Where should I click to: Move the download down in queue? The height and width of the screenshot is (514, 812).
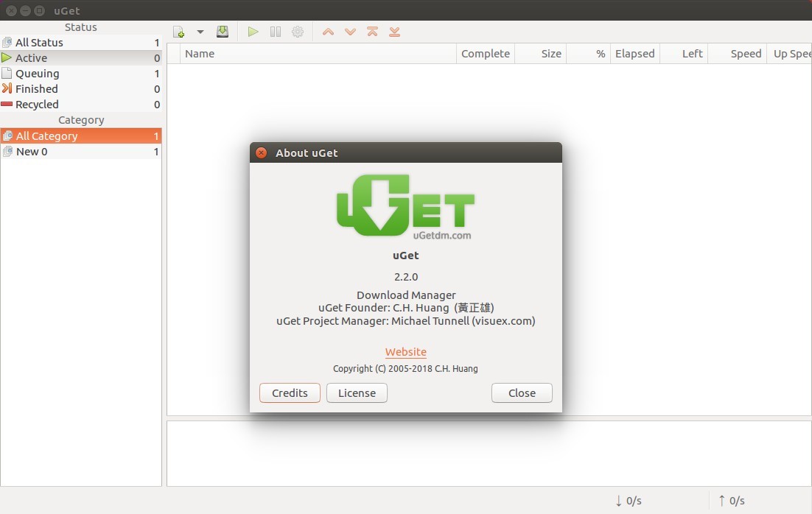coord(350,32)
